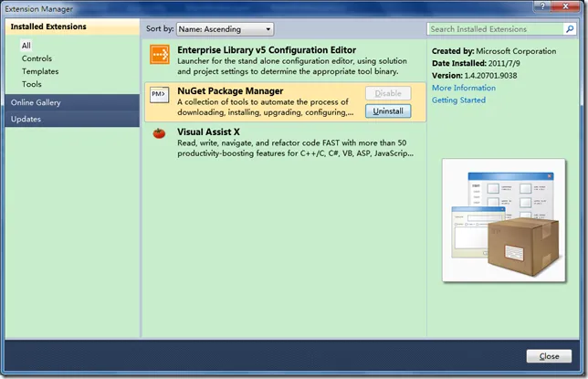The image size is (588, 379).
Task: Open the Getting Started link
Action: tap(458, 100)
